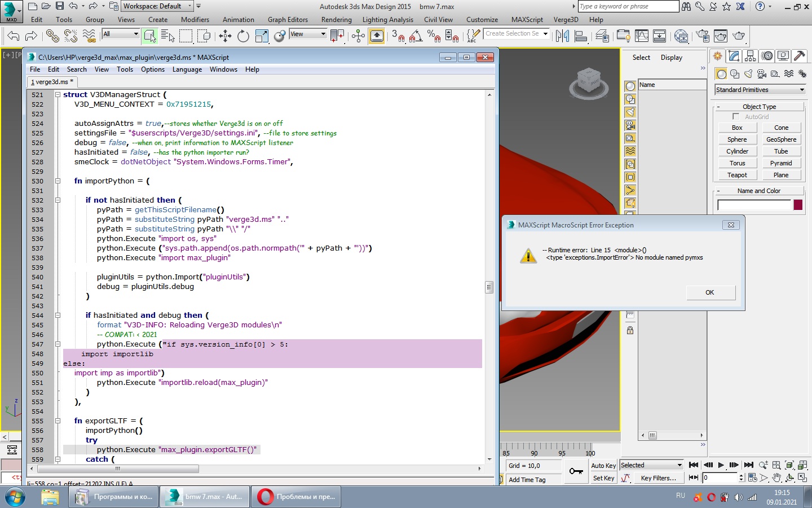Screen dimensions: 812x508
Task: Open the Utilities hammer panel tab
Action: pos(799,56)
